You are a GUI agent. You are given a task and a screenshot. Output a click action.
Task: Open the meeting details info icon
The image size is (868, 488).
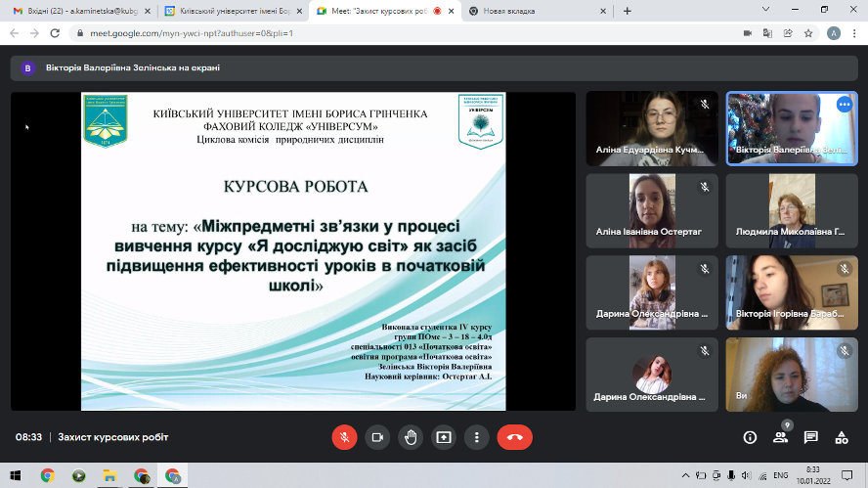coord(750,437)
